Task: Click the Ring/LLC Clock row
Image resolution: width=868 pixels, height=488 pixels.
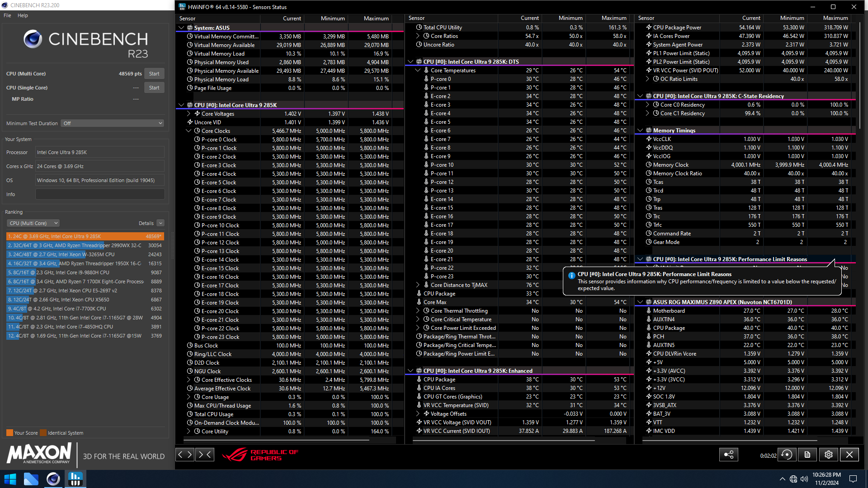Action: [x=289, y=354]
